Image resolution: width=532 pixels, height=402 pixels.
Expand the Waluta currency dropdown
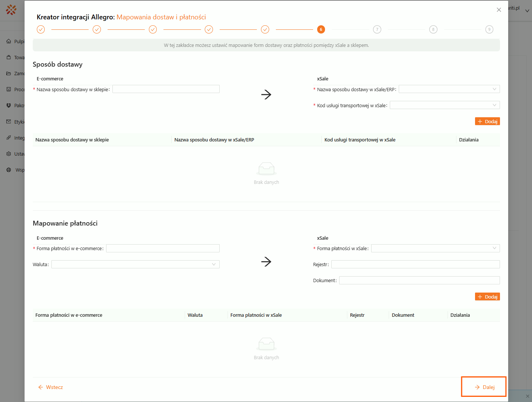135,264
